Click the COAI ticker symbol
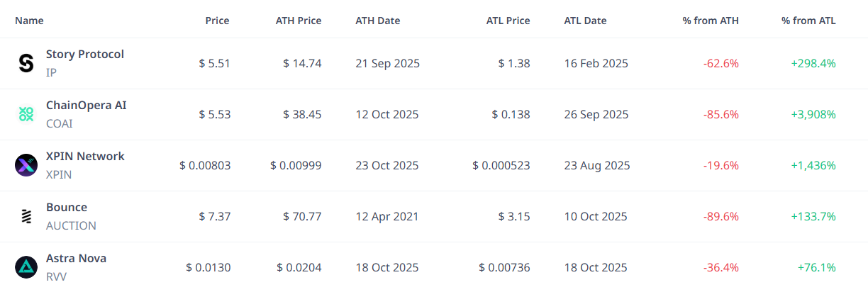Viewport: 868px width, 292px height. (60, 124)
